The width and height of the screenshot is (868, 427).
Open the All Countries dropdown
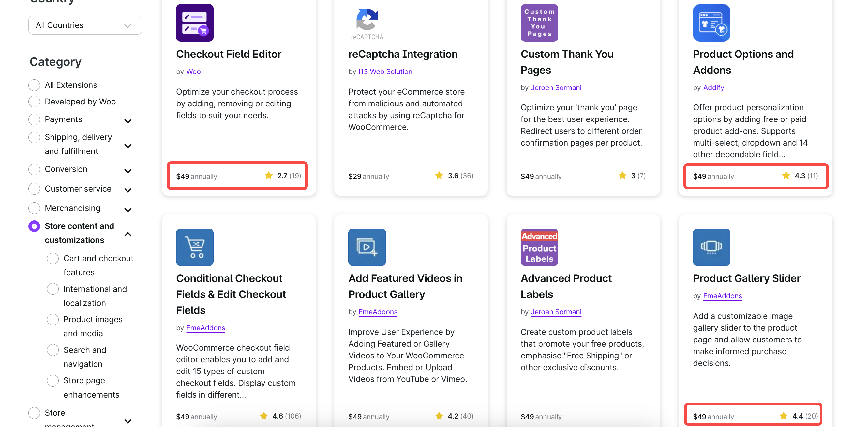(85, 25)
